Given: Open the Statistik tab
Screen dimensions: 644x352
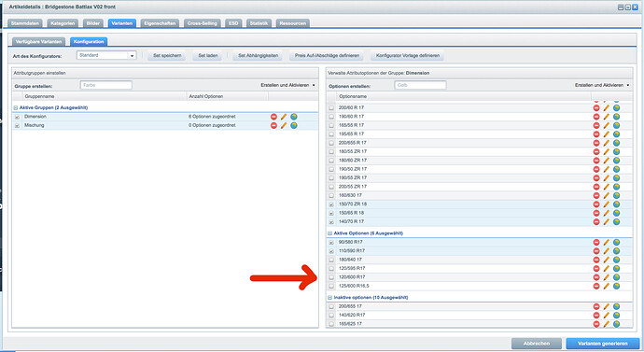Looking at the screenshot, I should pos(259,23).
